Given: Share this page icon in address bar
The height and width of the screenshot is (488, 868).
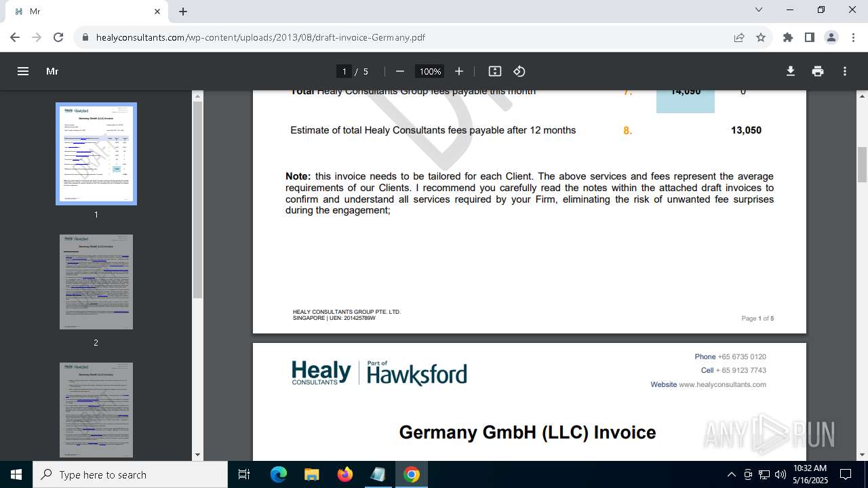Looking at the screenshot, I should pos(739,37).
